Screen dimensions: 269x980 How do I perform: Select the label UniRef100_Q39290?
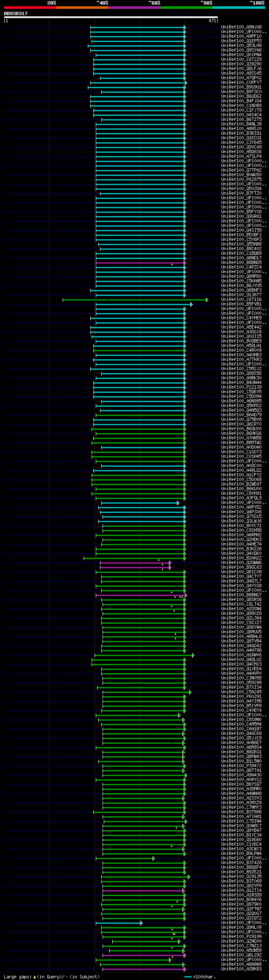[241, 64]
